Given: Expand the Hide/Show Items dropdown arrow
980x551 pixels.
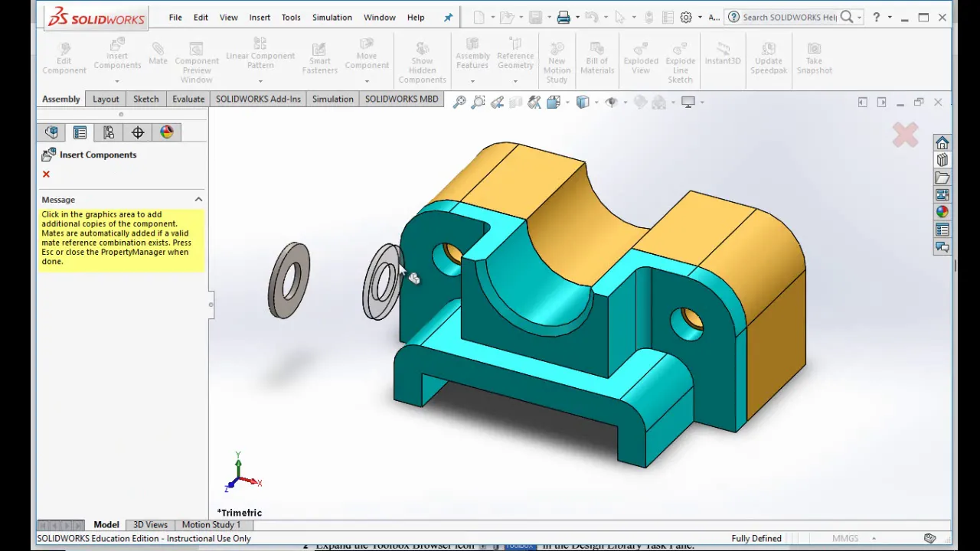Looking at the screenshot, I should [625, 103].
